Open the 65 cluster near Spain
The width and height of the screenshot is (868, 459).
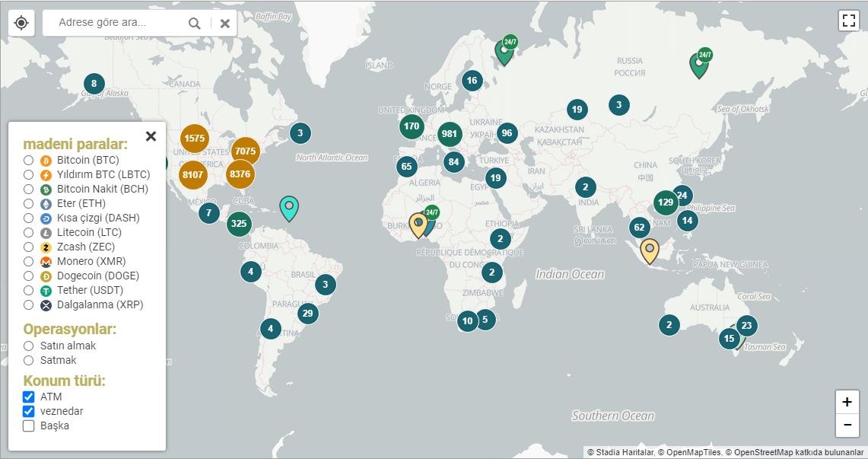(406, 166)
